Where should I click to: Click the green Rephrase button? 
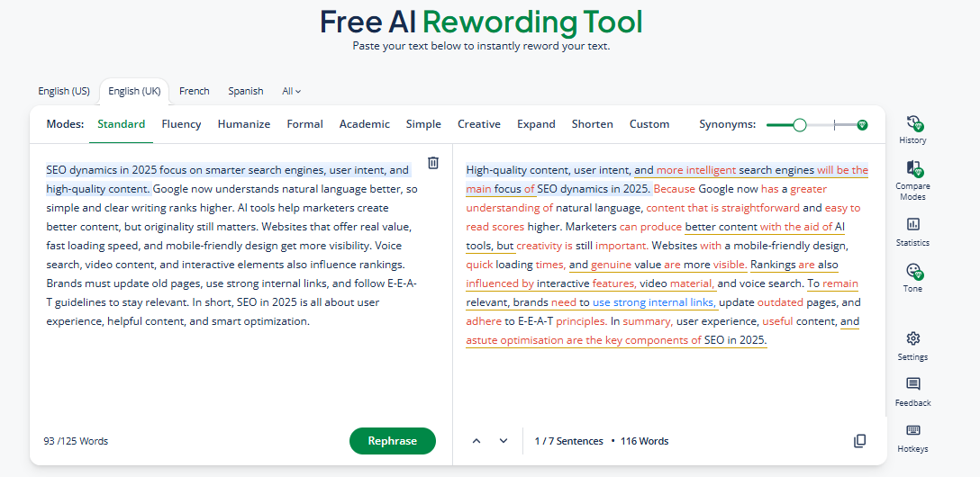pos(393,441)
